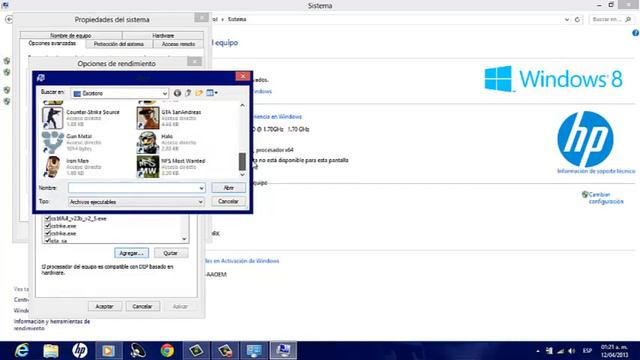
Task: Open Internet Explorer from taskbar
Action: [22, 351]
